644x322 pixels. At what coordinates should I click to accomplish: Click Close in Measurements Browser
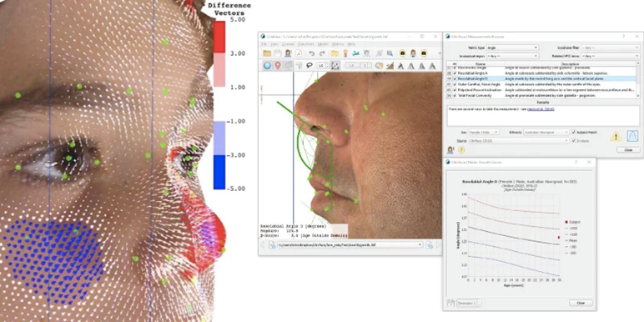(x=628, y=150)
